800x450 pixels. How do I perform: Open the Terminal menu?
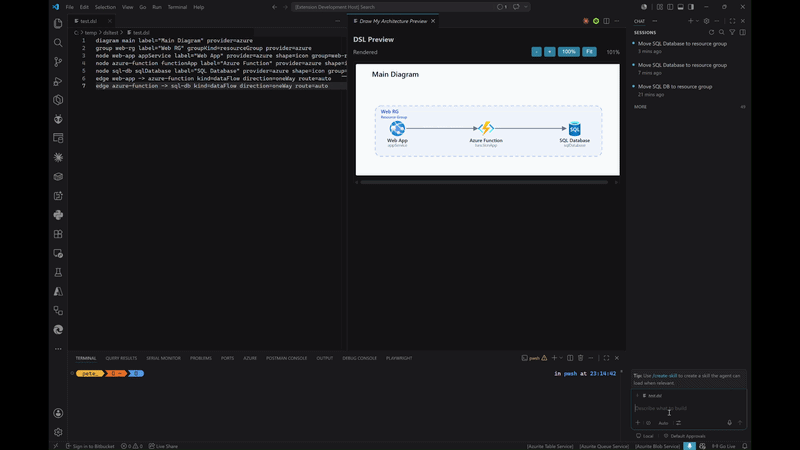point(177,7)
